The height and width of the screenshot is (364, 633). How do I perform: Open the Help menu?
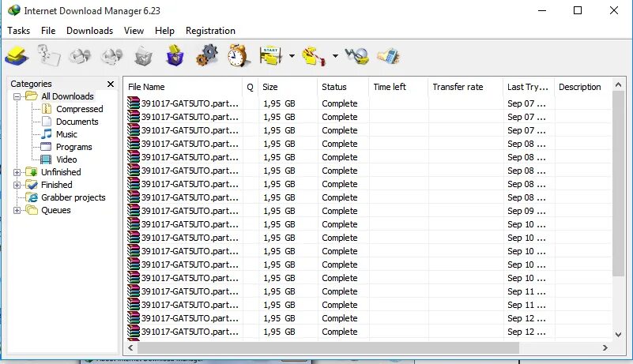click(164, 31)
